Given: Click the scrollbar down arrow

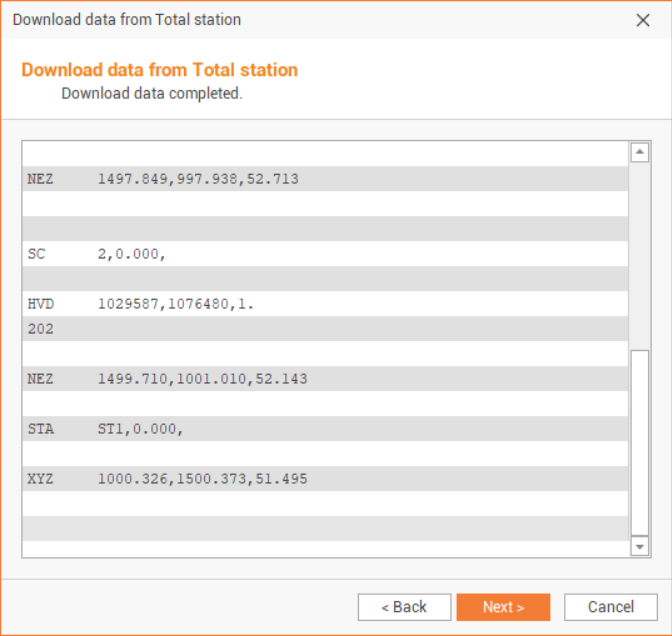Looking at the screenshot, I should tap(640, 547).
